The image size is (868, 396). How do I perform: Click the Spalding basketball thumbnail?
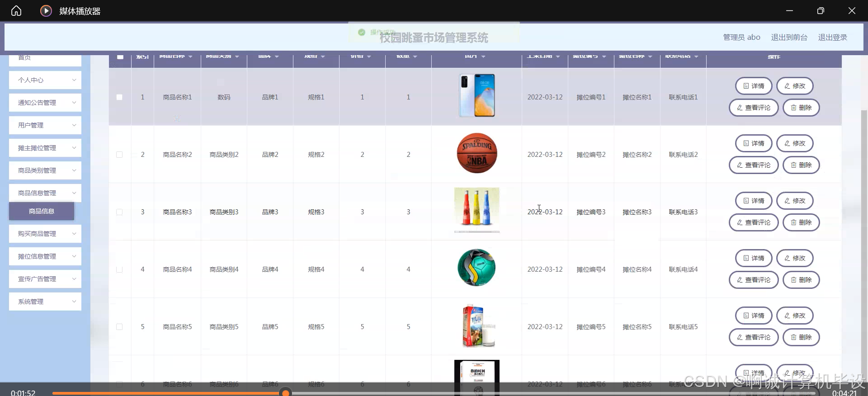tap(477, 153)
